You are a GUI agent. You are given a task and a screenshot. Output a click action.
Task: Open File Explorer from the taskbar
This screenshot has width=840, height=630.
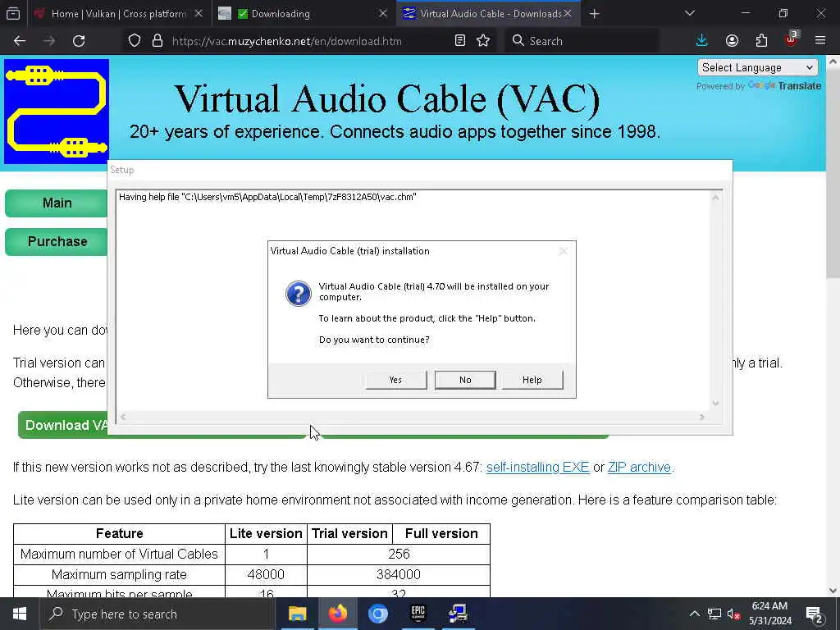point(297,614)
